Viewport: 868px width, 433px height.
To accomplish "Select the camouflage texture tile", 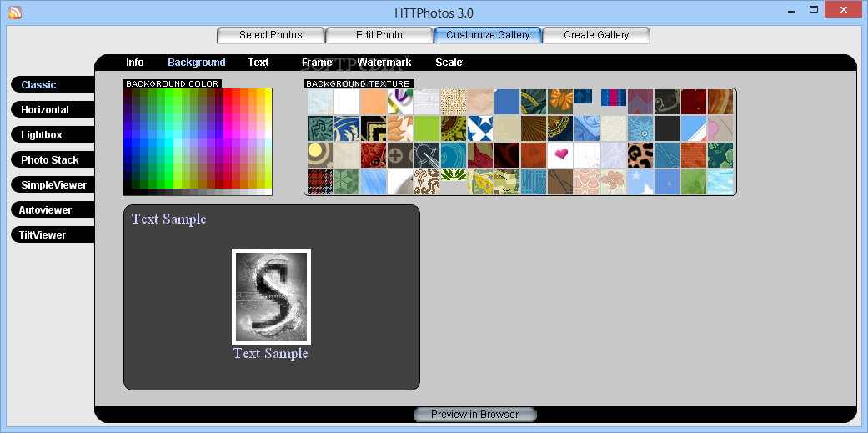I will pyautogui.click(x=508, y=182).
